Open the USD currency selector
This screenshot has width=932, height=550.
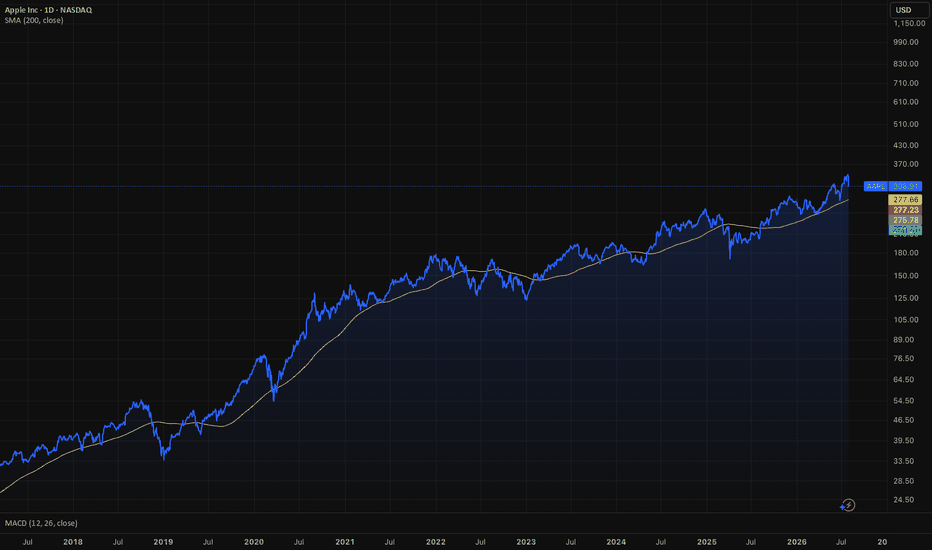pos(909,10)
